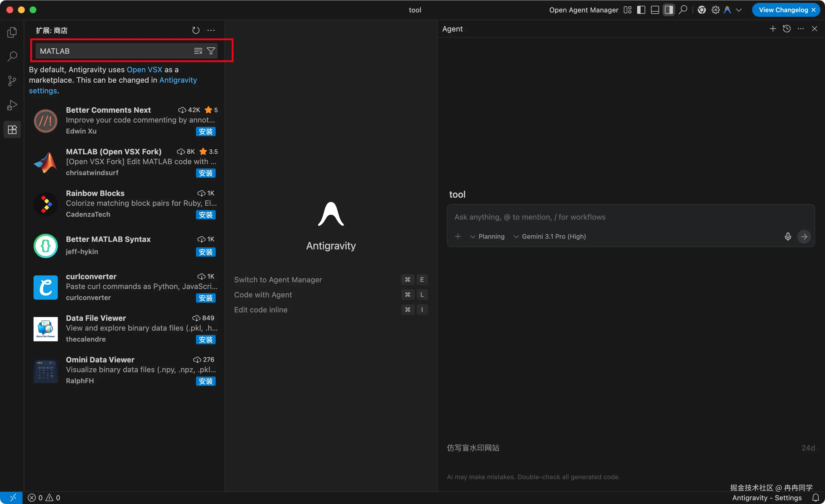Open the Search view in activity bar

12,56
